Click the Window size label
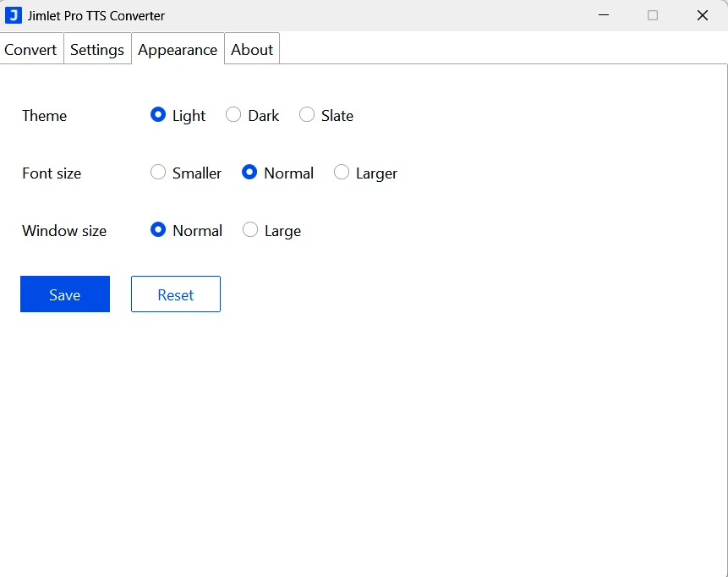 [x=64, y=230]
